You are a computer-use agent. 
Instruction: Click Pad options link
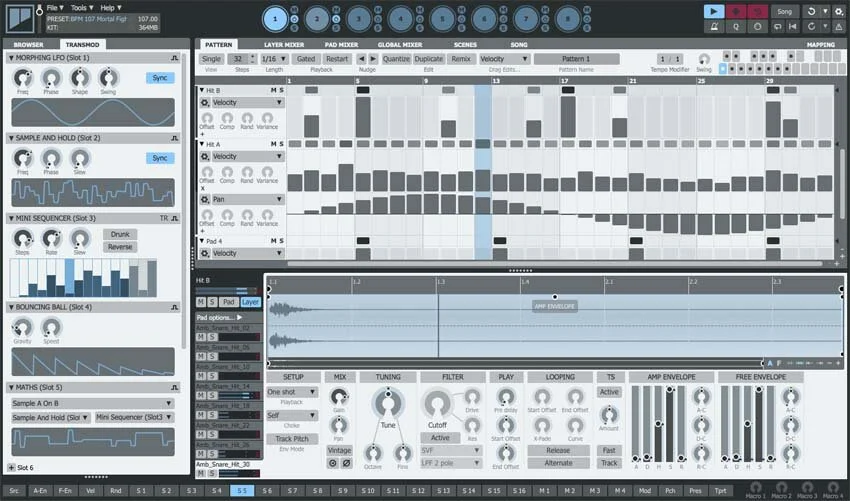point(219,317)
